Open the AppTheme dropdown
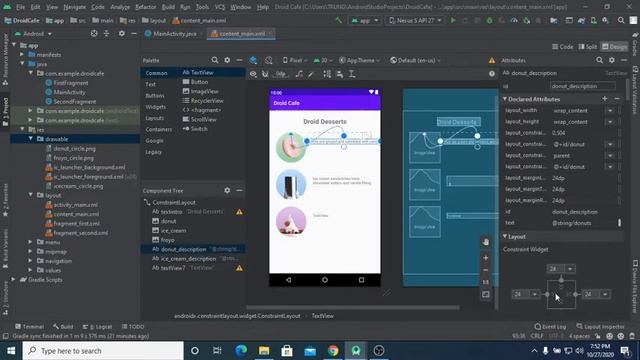The width and height of the screenshot is (640, 360). point(359,60)
